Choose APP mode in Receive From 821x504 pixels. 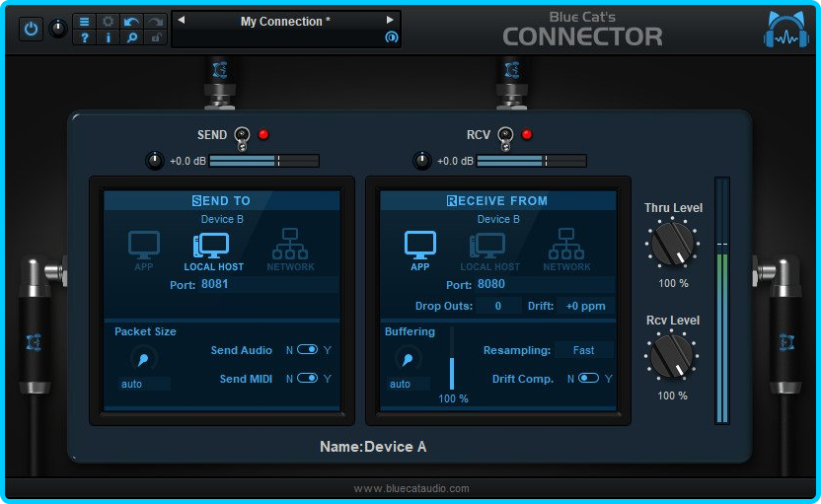click(420, 251)
